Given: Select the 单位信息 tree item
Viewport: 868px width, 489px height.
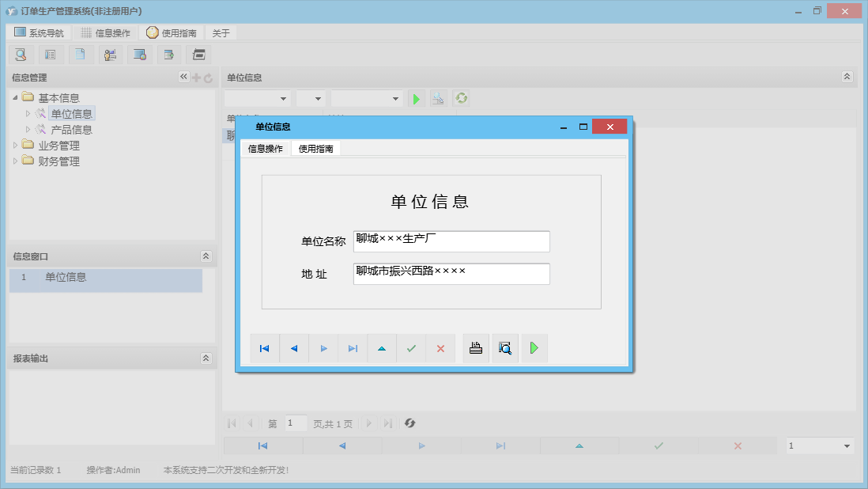Looking at the screenshot, I should tap(71, 113).
